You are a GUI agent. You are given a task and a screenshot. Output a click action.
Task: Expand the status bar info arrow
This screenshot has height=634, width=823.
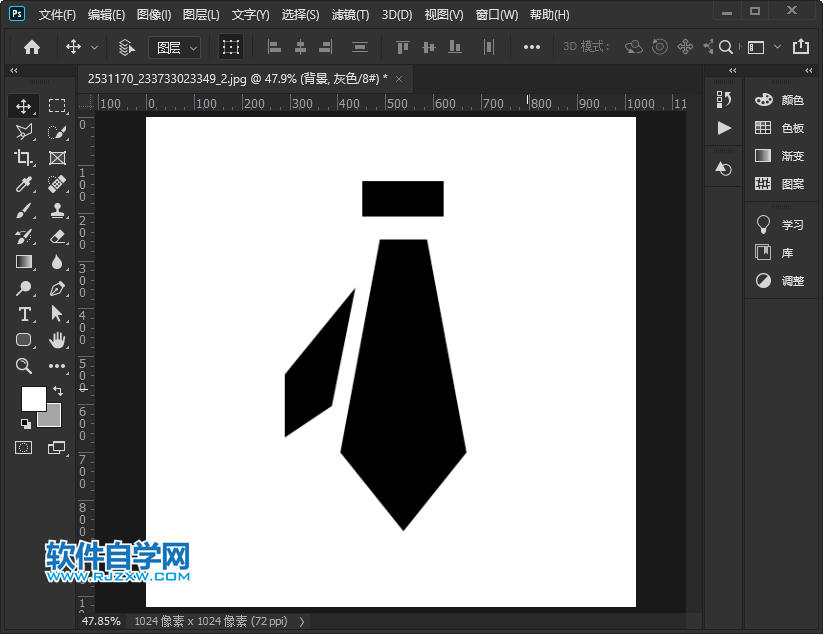pos(302,621)
